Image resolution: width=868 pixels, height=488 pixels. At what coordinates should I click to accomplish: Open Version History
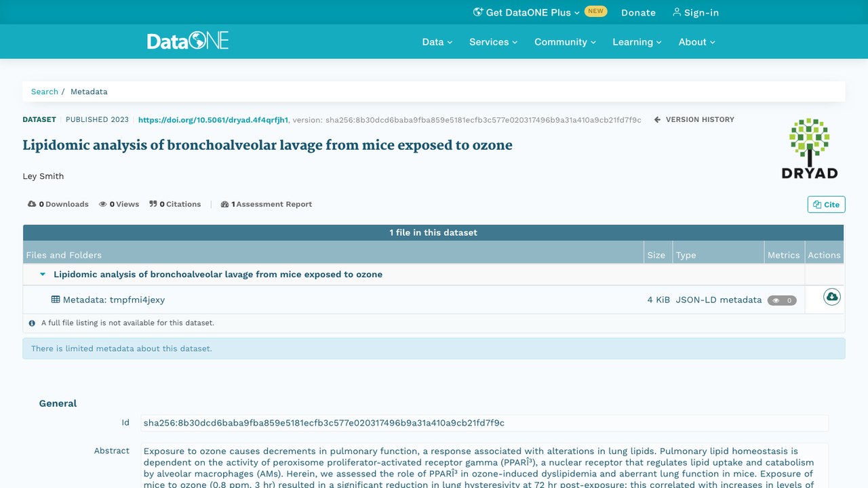tap(694, 119)
